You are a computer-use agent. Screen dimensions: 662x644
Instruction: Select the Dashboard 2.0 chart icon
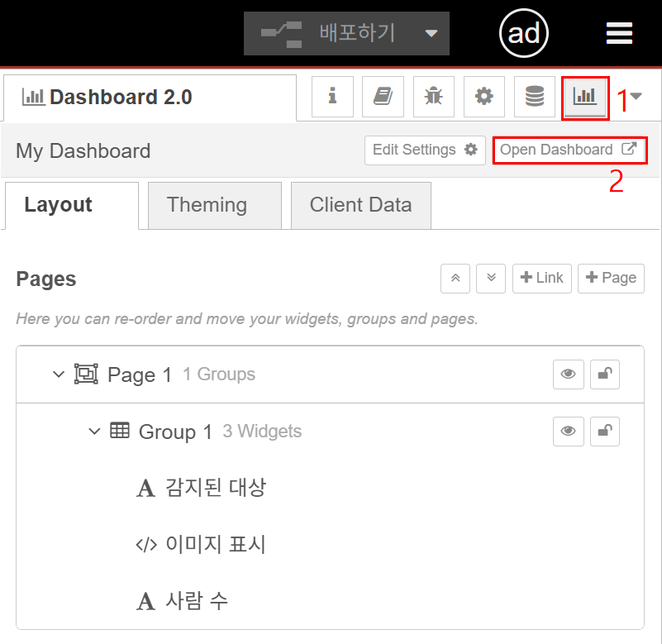coord(585,97)
